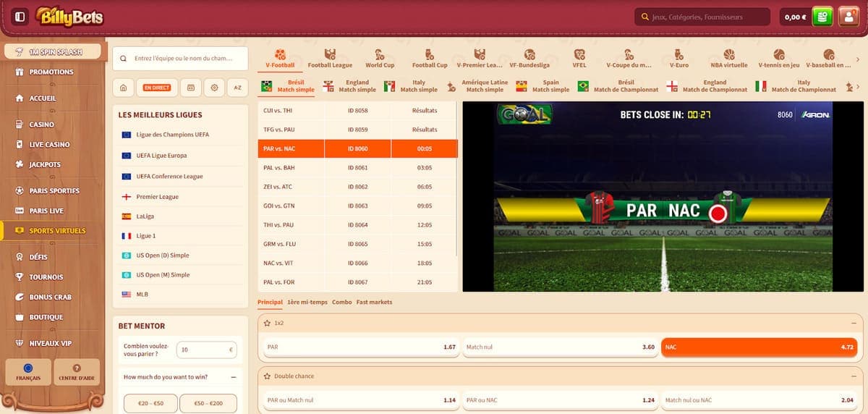Open the calendar icon in sports toolbar

[x=191, y=88]
